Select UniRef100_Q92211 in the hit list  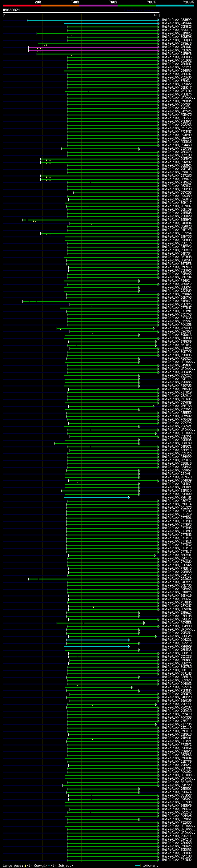tap(176, 67)
